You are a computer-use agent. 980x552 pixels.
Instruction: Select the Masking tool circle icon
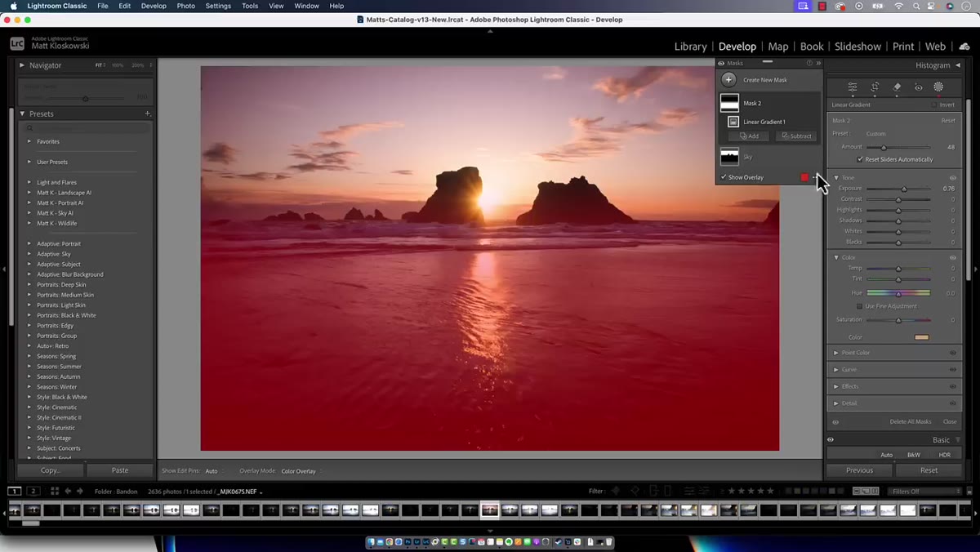pyautogui.click(x=938, y=87)
